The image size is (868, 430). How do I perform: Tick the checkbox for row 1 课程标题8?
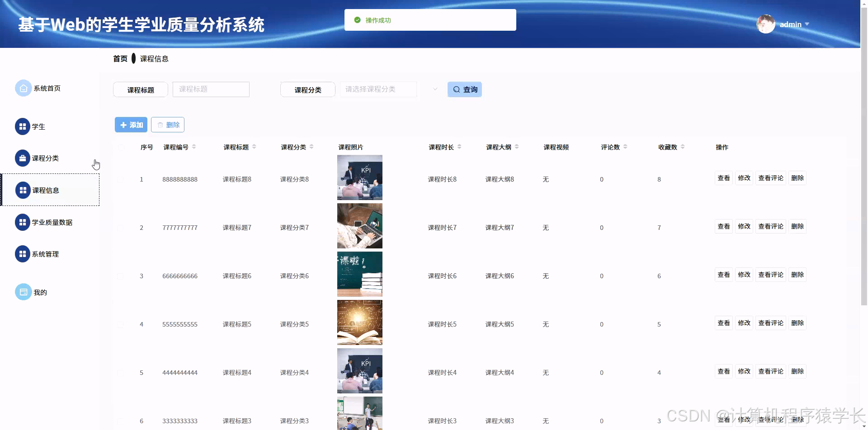(x=121, y=179)
